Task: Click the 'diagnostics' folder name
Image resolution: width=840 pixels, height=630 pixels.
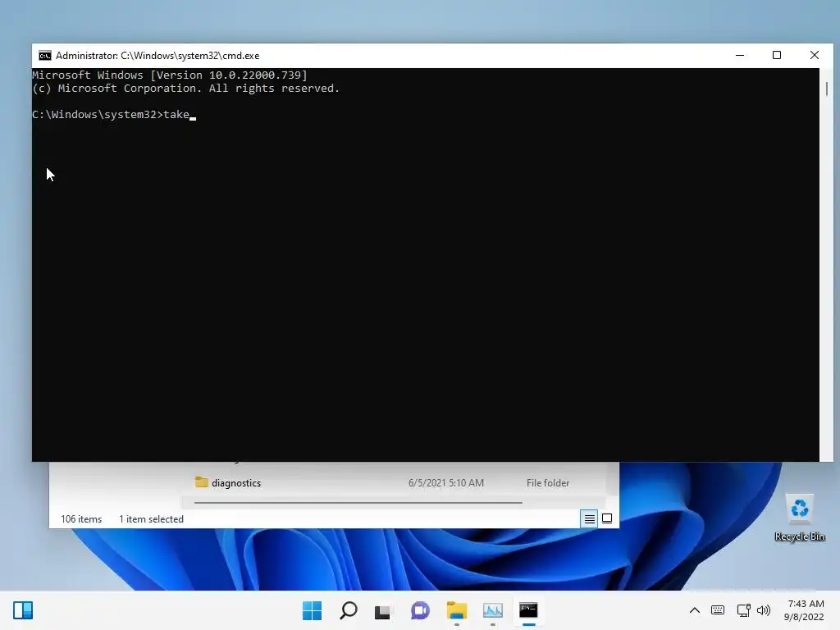Action: (235, 483)
